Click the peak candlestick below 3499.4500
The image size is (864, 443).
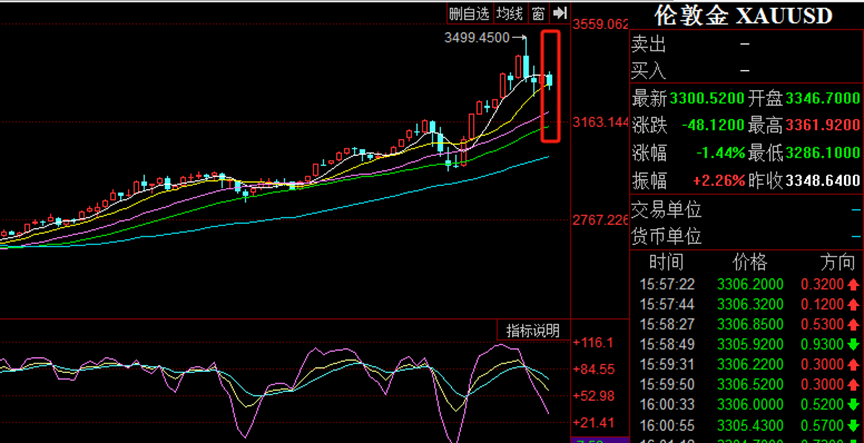pos(526,65)
